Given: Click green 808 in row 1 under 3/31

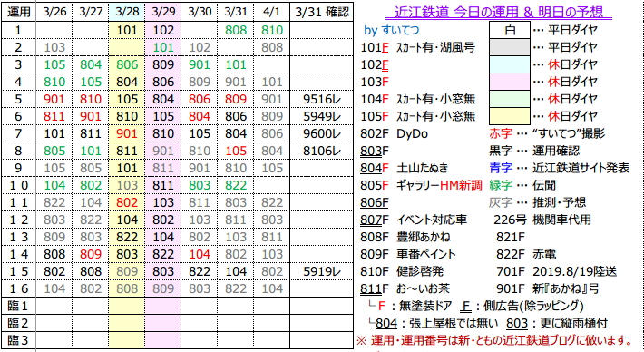Looking at the screenshot, I should [236, 30].
